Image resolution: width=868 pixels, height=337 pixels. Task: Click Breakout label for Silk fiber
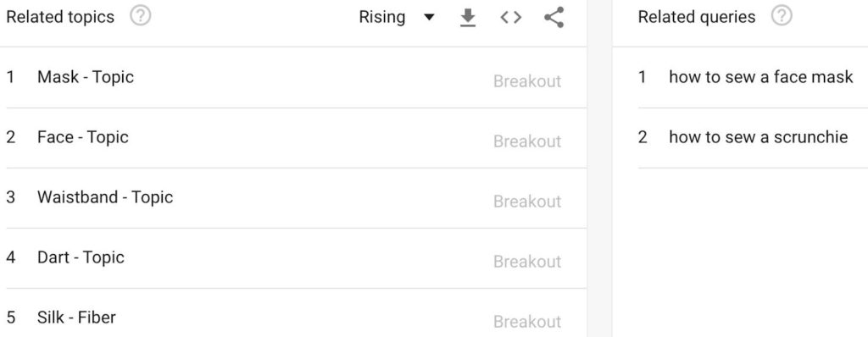pyautogui.click(x=527, y=322)
